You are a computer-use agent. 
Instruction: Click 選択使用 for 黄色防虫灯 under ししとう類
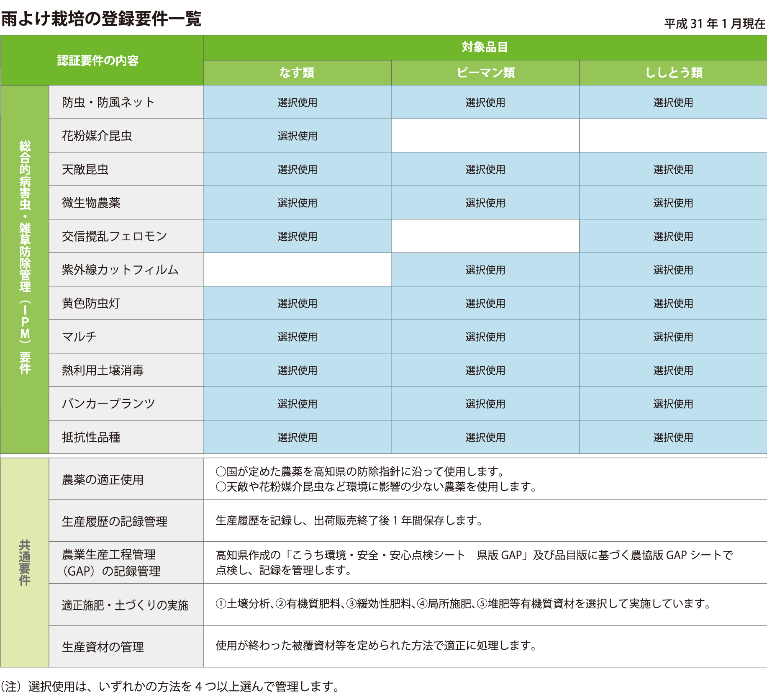pyautogui.click(x=673, y=304)
